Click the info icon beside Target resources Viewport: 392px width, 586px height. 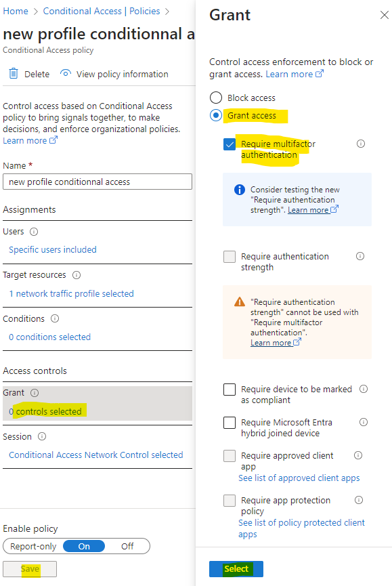click(x=76, y=275)
